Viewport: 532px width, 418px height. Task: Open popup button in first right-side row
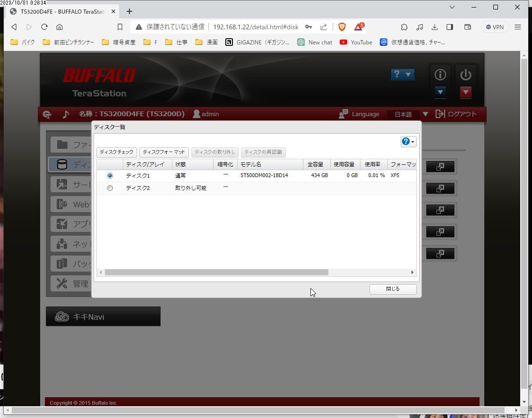pos(440,167)
